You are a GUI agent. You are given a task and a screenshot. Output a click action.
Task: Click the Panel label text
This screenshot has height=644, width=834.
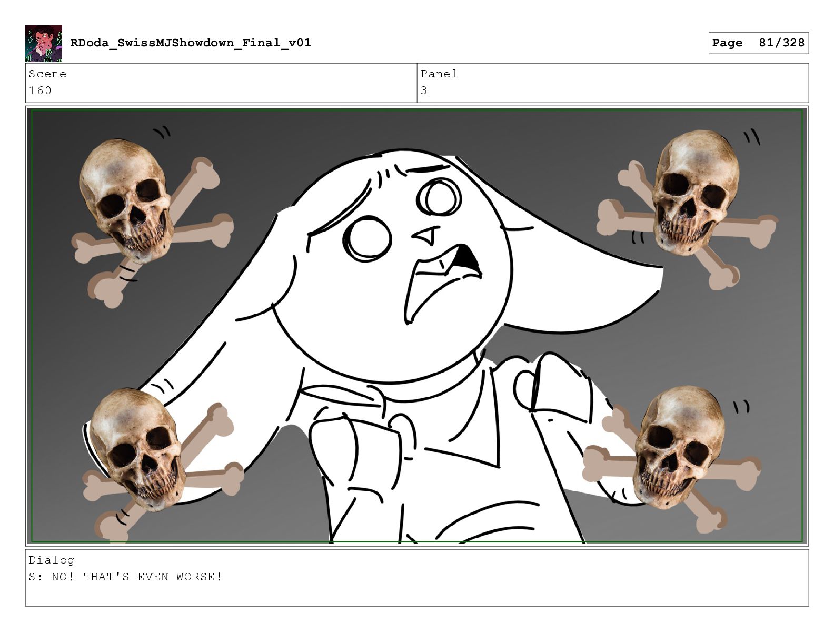click(439, 74)
